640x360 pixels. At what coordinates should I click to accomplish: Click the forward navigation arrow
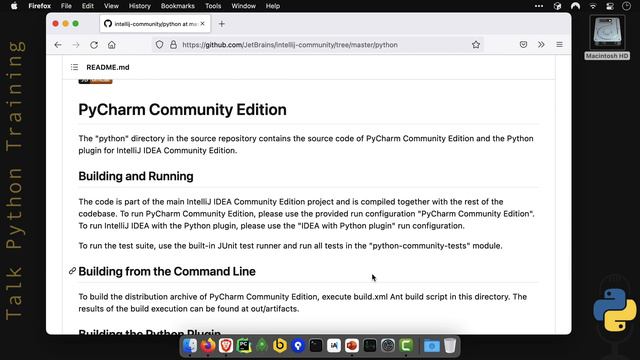point(76,45)
